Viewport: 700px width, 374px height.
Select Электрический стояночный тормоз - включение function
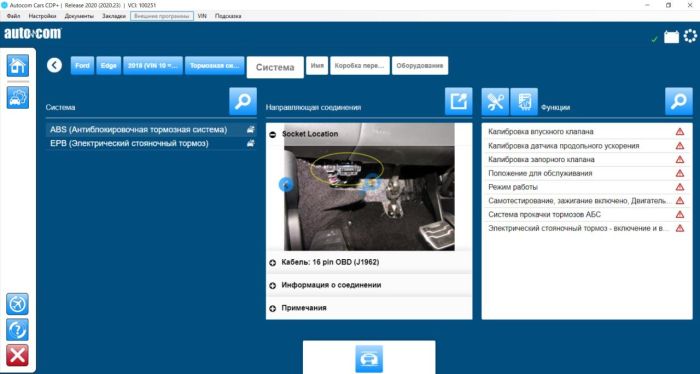[x=587, y=228]
